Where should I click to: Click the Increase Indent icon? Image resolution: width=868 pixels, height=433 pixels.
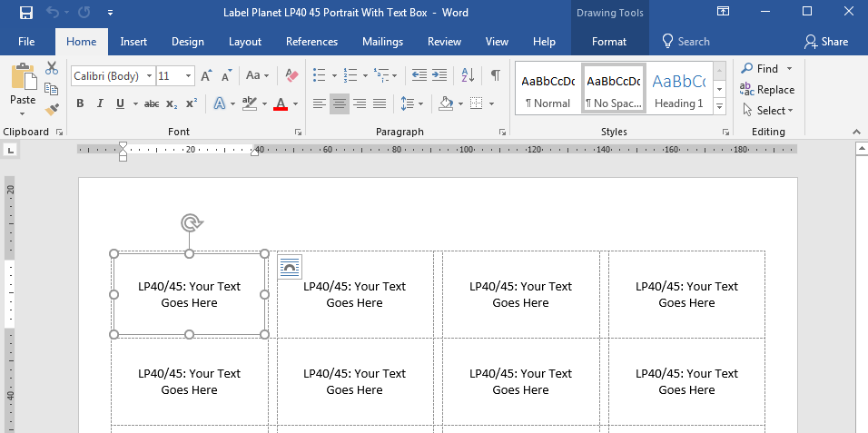pyautogui.click(x=439, y=75)
